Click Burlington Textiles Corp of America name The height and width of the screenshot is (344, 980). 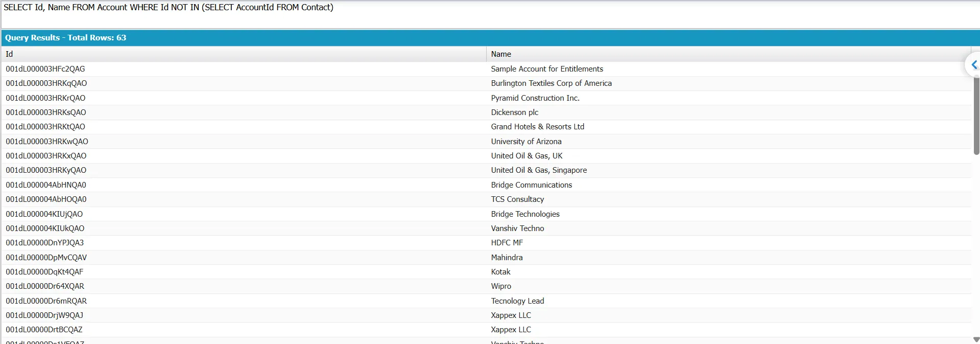click(x=552, y=83)
